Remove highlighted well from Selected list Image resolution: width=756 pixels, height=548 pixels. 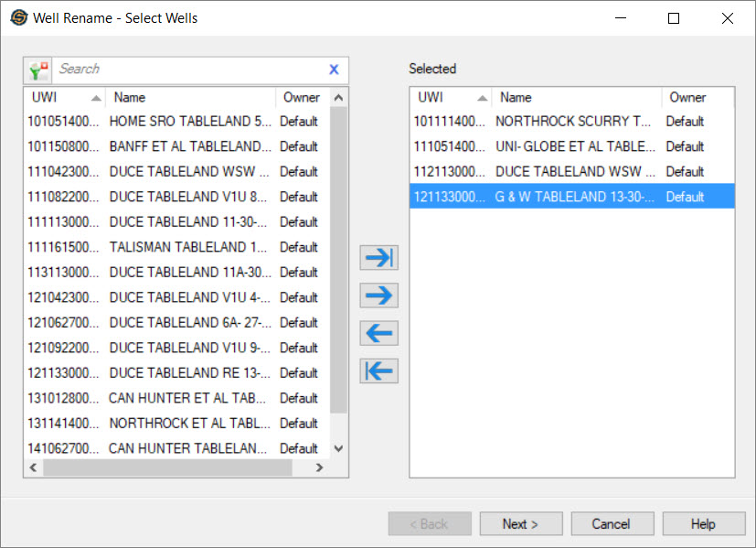pyautogui.click(x=378, y=333)
